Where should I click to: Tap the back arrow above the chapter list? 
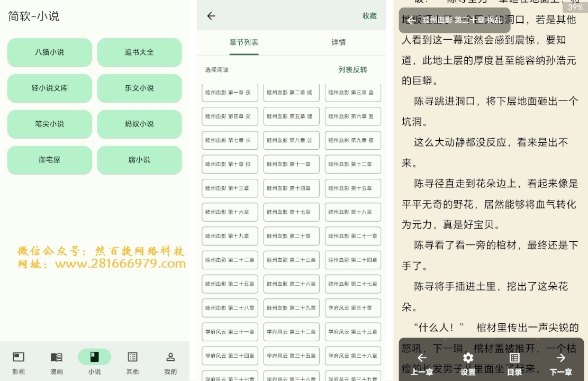211,16
